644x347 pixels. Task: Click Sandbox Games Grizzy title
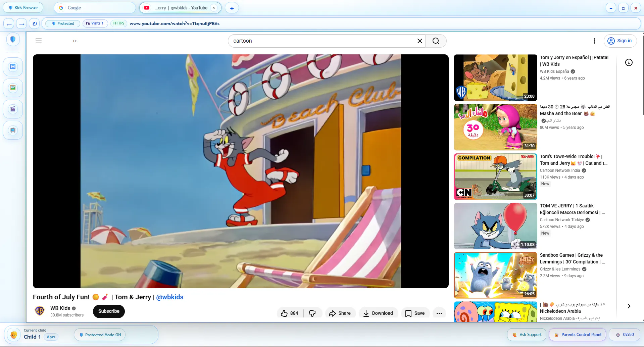(x=572, y=258)
